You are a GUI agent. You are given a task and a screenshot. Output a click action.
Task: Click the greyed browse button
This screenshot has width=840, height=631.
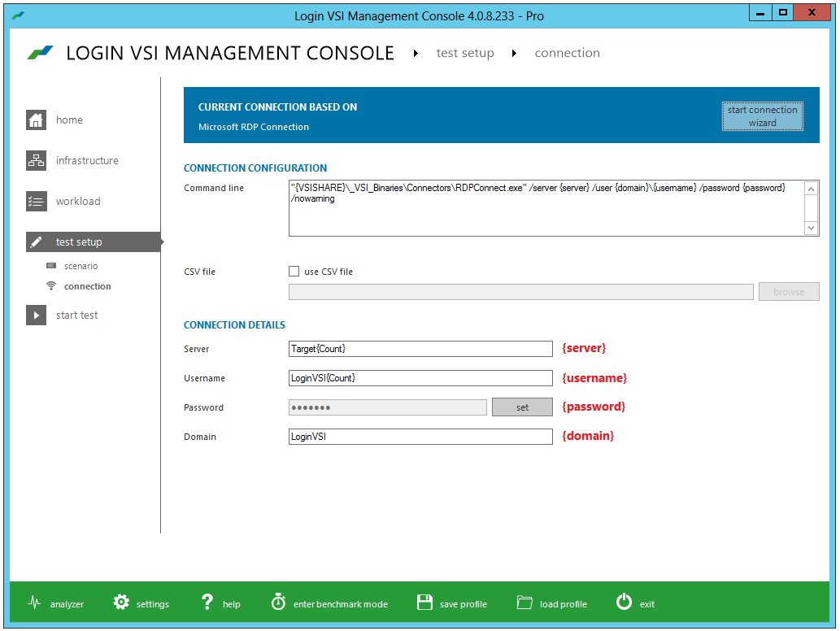coord(789,292)
